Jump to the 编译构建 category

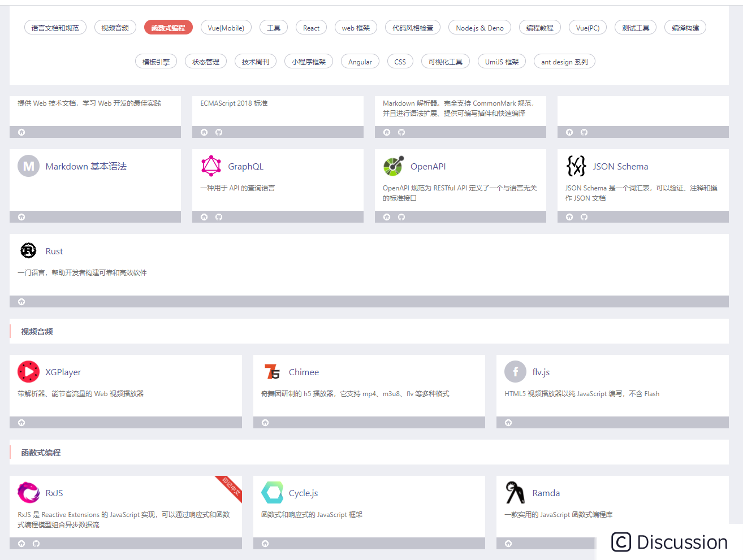(x=685, y=28)
